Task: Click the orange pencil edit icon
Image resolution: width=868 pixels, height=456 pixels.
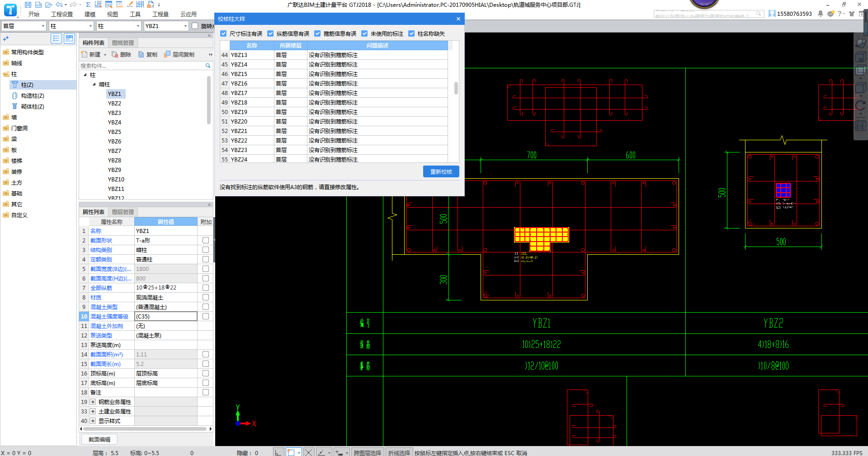Action: tap(130, 5)
